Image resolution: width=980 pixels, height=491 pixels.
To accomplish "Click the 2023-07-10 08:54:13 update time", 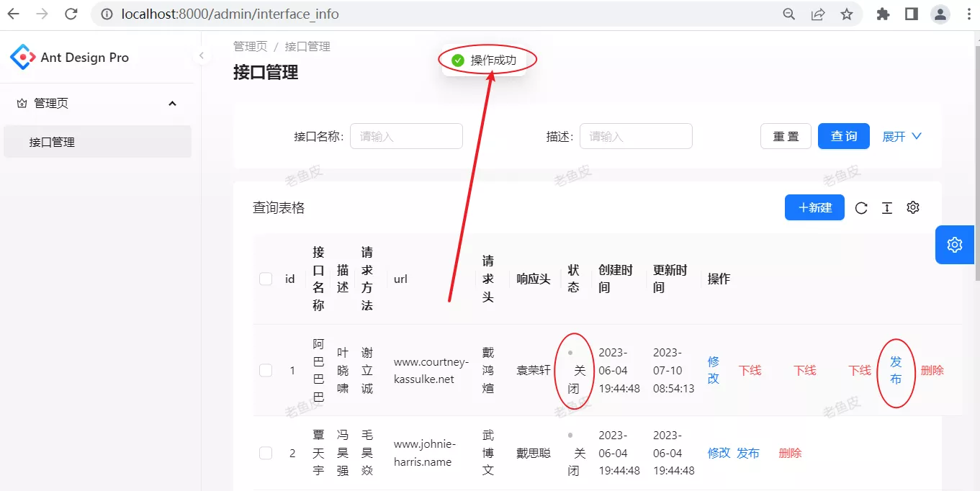I will (674, 370).
